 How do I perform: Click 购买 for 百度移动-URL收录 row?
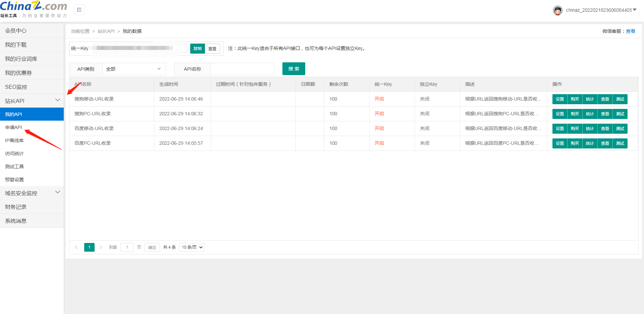click(575, 129)
